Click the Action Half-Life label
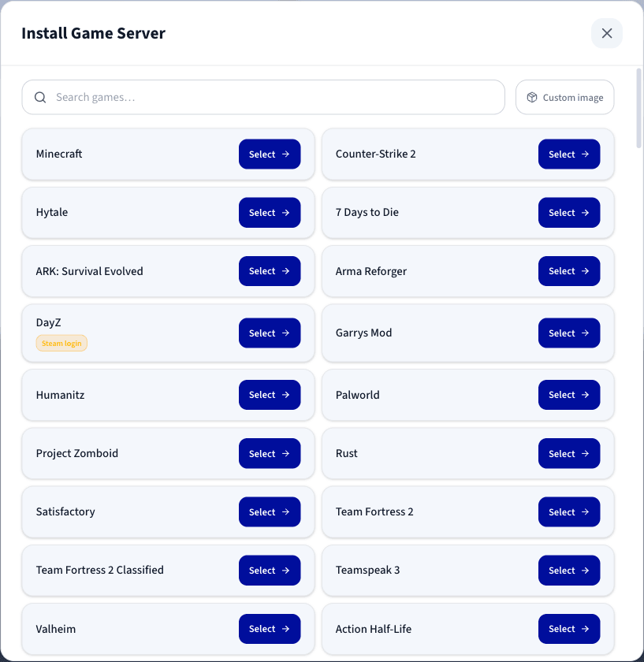Viewport: 644px width, 662px height. pyautogui.click(x=374, y=629)
